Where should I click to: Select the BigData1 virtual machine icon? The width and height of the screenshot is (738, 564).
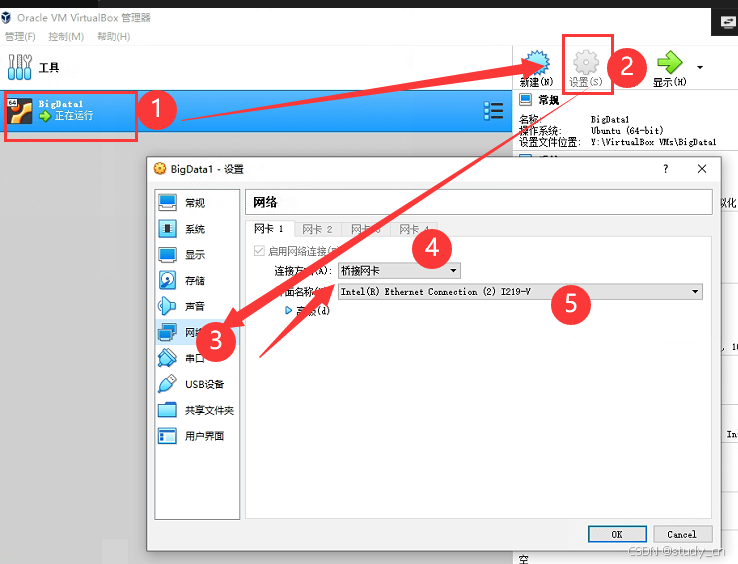[x=20, y=111]
